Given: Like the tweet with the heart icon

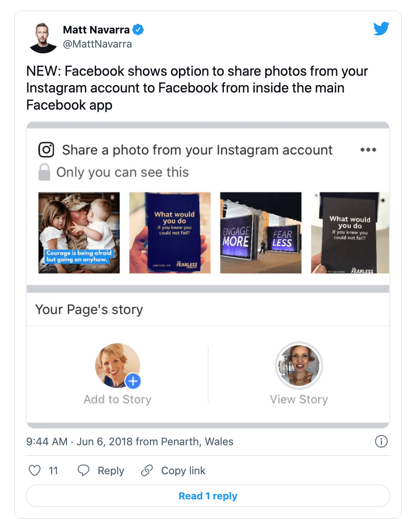Looking at the screenshot, I should (34, 471).
